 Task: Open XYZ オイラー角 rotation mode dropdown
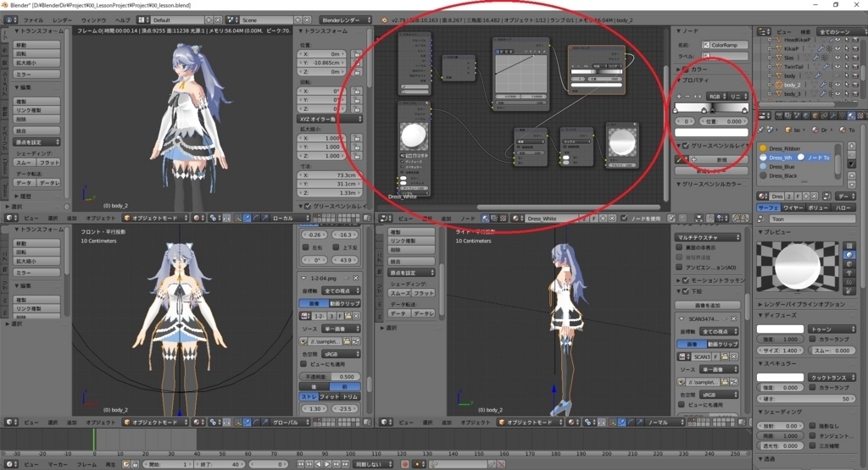(330, 119)
